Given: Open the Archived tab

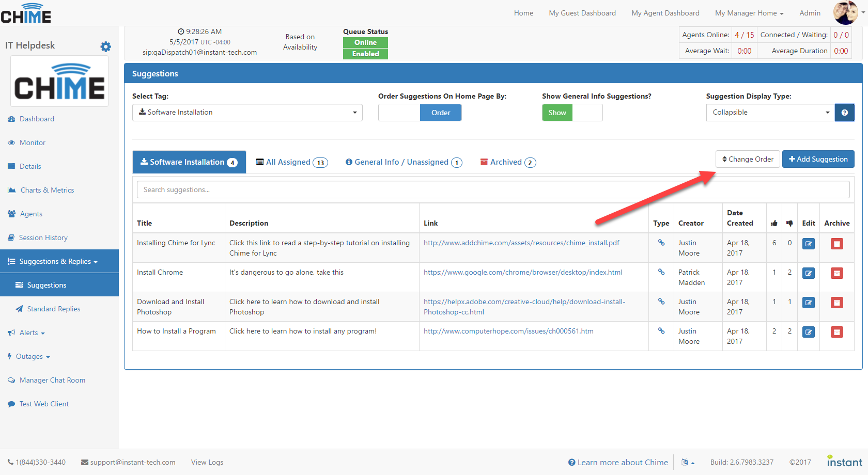Looking at the screenshot, I should pos(508,162).
